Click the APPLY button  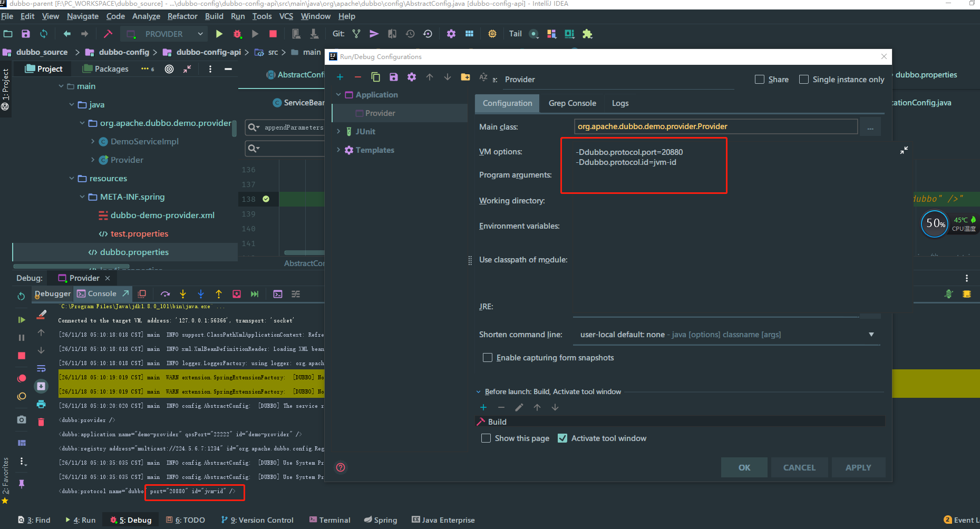point(858,467)
